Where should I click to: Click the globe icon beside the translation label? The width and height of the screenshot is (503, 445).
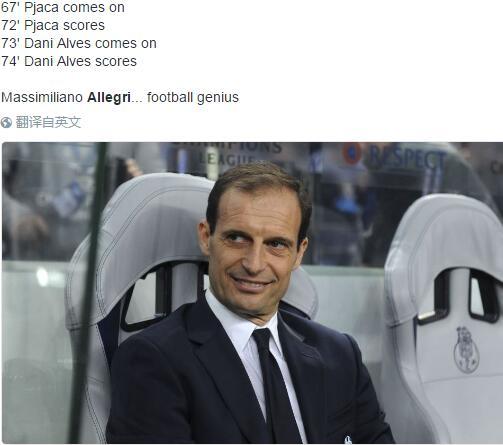pos(6,122)
